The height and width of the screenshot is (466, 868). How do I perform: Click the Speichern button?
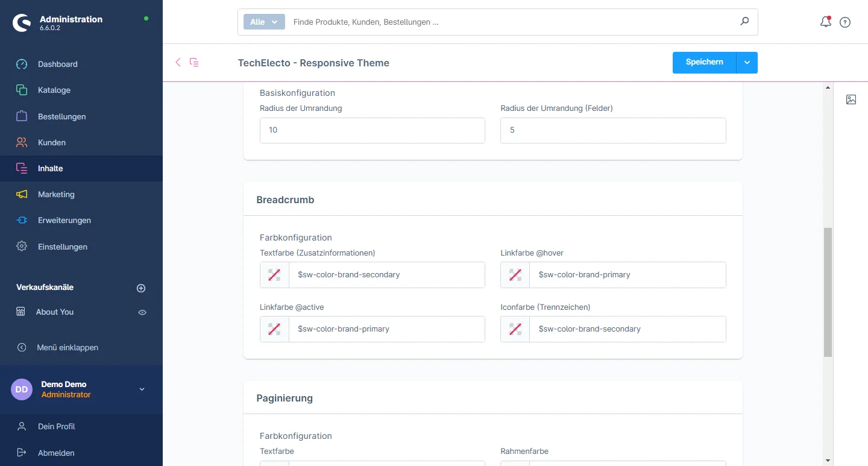point(704,63)
